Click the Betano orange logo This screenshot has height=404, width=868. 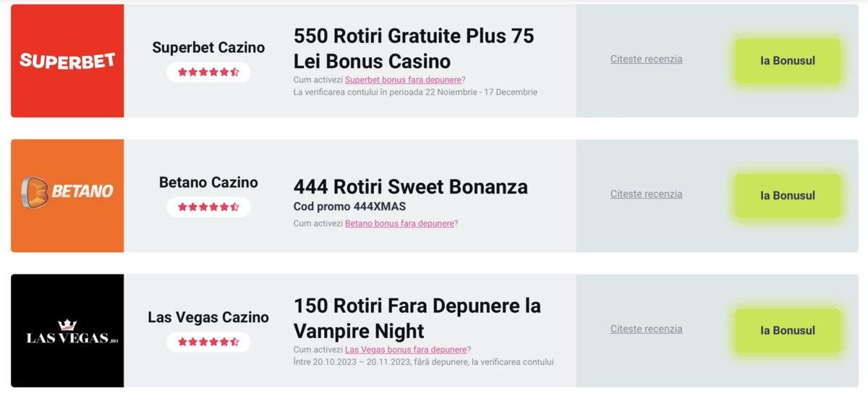pyautogui.click(x=67, y=195)
